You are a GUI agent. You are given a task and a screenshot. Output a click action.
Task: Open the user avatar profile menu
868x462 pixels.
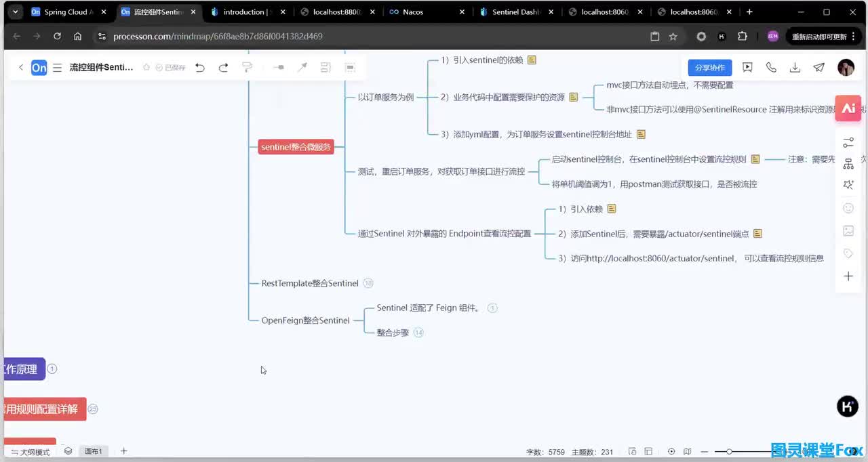846,67
